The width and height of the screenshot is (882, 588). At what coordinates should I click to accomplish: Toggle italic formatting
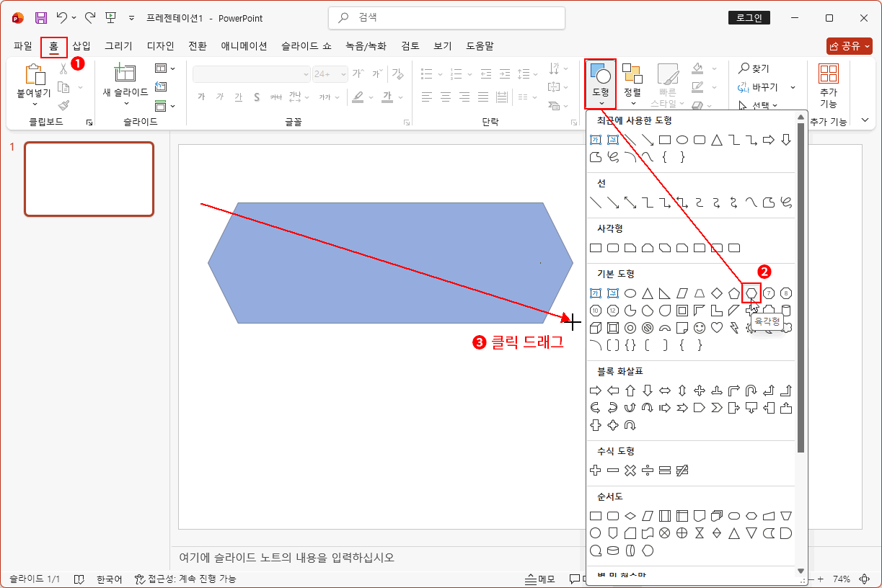pos(219,97)
